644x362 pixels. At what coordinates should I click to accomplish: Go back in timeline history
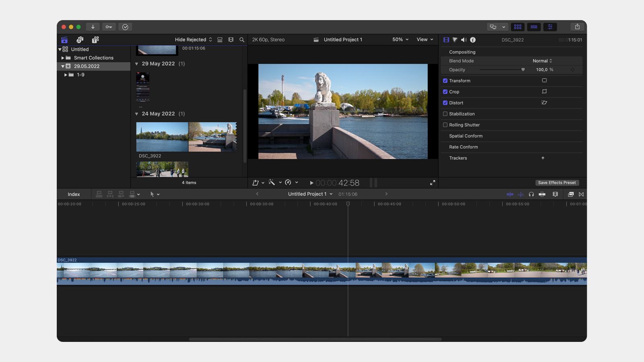(x=257, y=194)
